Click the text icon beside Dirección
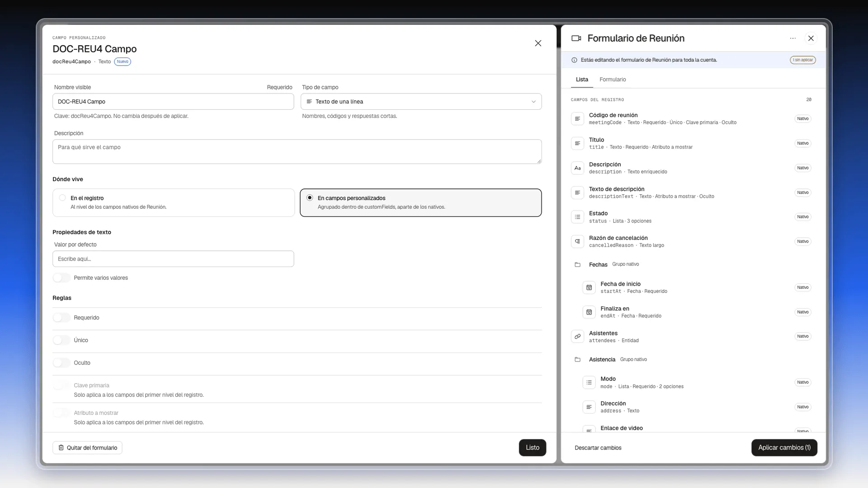 click(x=589, y=407)
